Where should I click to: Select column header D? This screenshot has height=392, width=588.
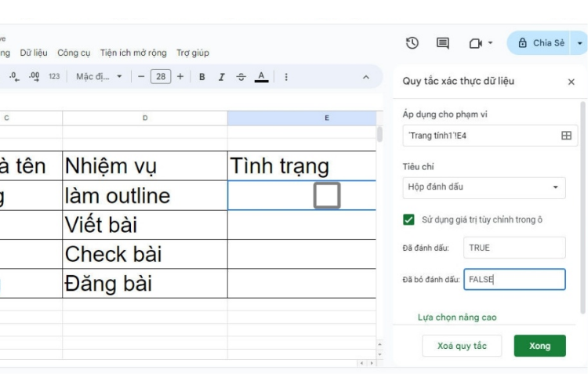[145, 118]
